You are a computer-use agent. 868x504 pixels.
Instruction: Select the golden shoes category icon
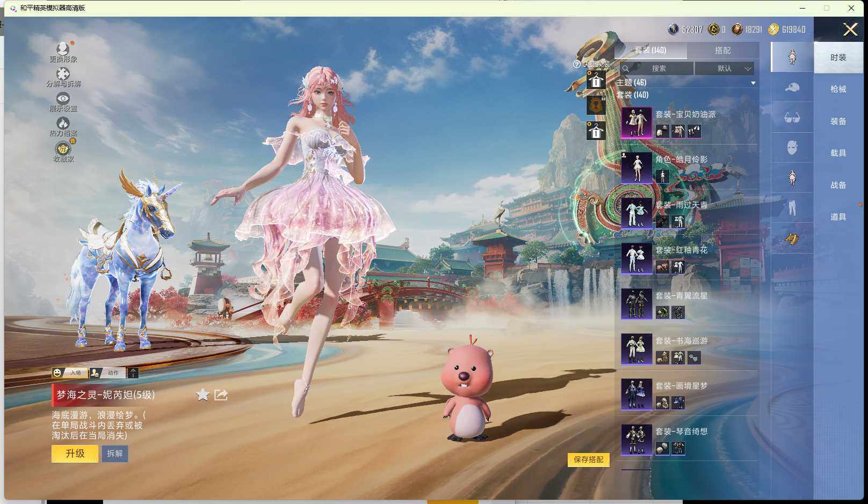pos(792,238)
